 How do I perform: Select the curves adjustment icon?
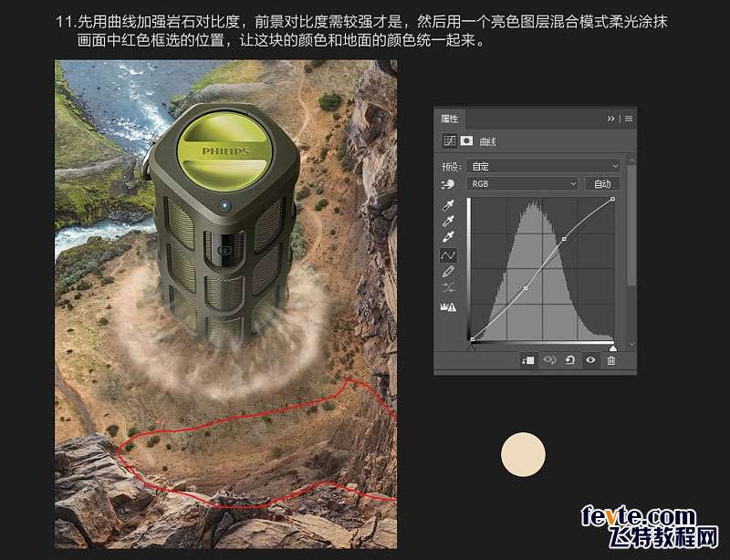click(449, 140)
